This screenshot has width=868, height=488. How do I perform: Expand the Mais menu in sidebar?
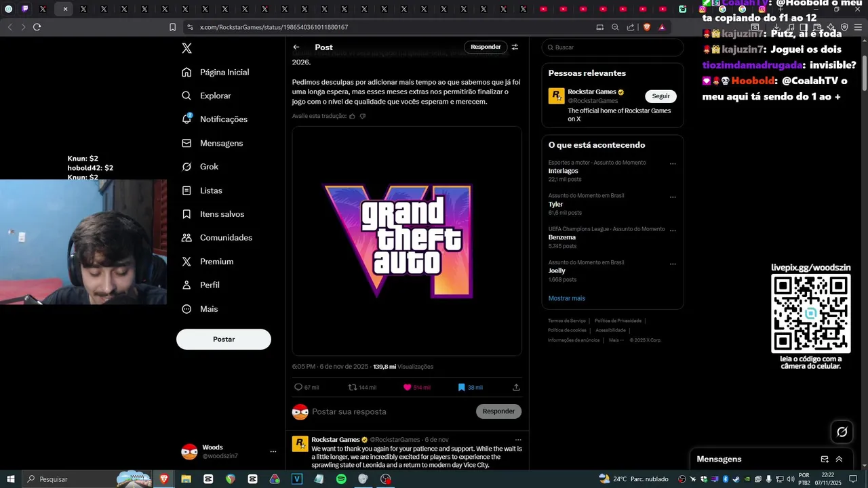pyautogui.click(x=200, y=309)
